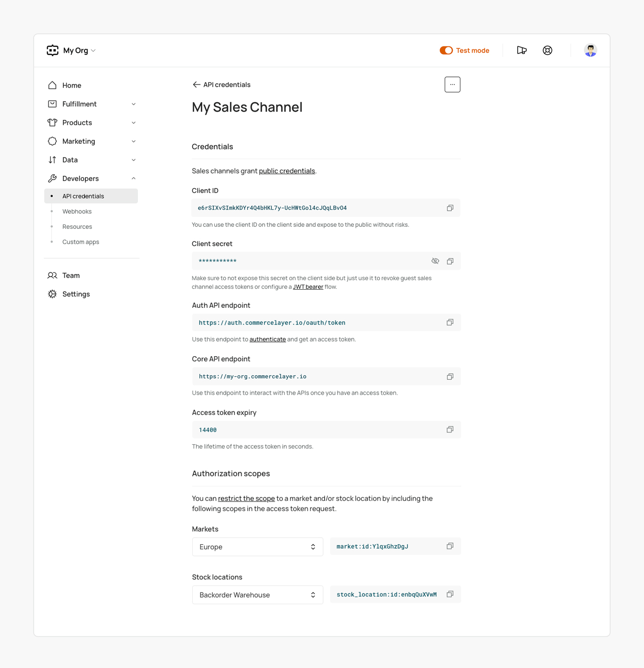Copy the Auth API endpoint URL

[450, 322]
